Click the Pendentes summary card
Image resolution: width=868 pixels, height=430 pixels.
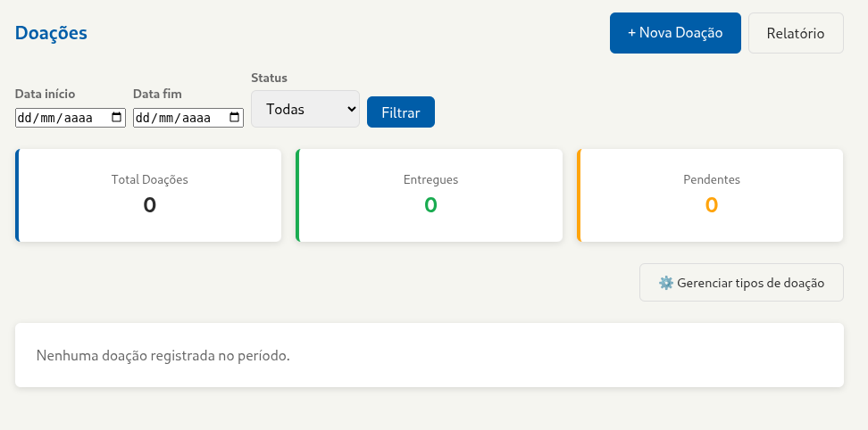click(x=711, y=195)
